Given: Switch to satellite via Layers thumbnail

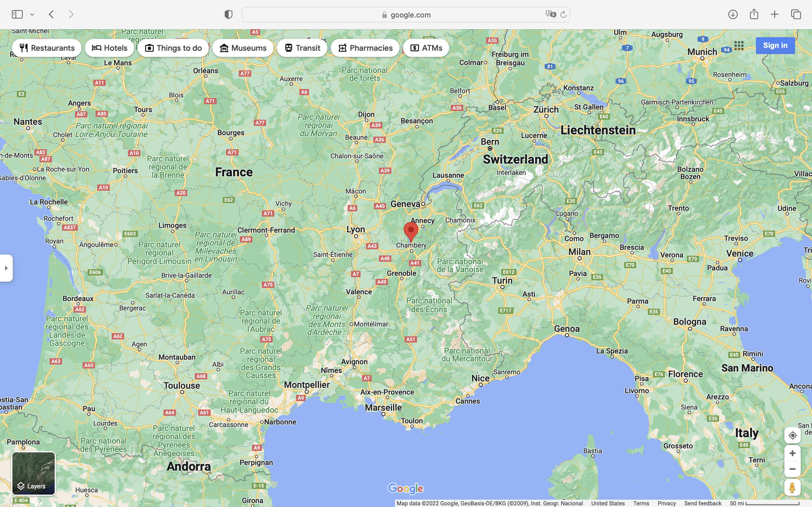Looking at the screenshot, I should tap(34, 473).
